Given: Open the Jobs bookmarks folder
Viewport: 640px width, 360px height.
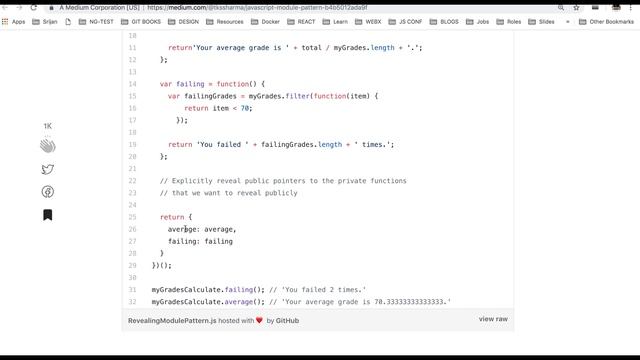Looking at the screenshot, I should [478, 22].
